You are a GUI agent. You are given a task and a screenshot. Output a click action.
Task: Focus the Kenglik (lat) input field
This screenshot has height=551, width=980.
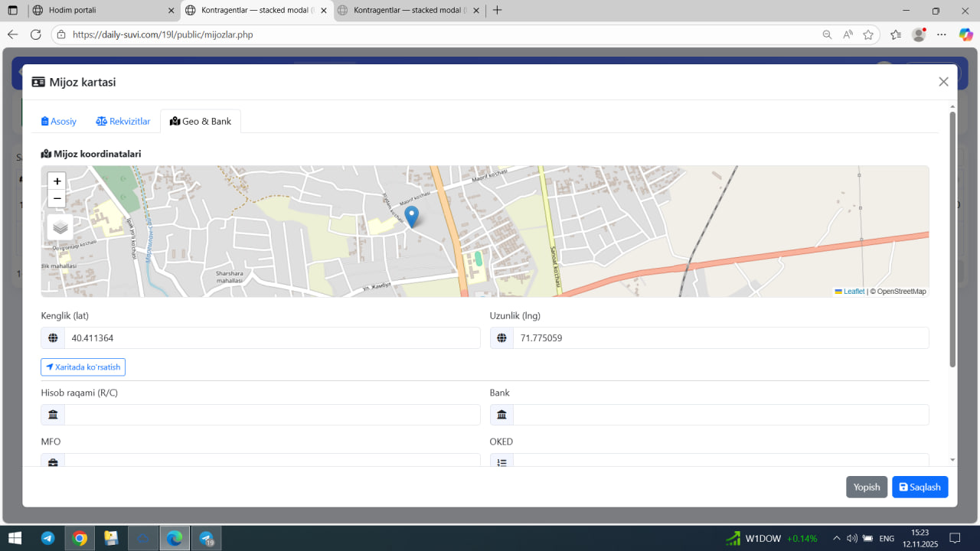(x=272, y=337)
